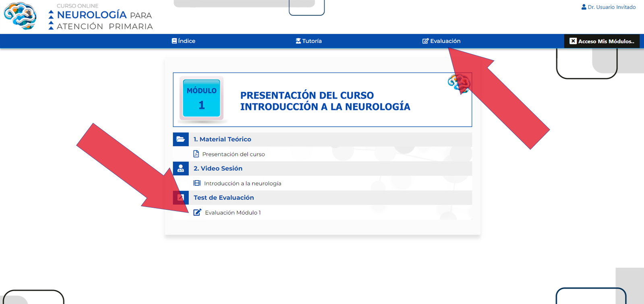This screenshot has width=644, height=304.
Task: Click the presenter icon for Video Sesión
Action: tap(180, 168)
